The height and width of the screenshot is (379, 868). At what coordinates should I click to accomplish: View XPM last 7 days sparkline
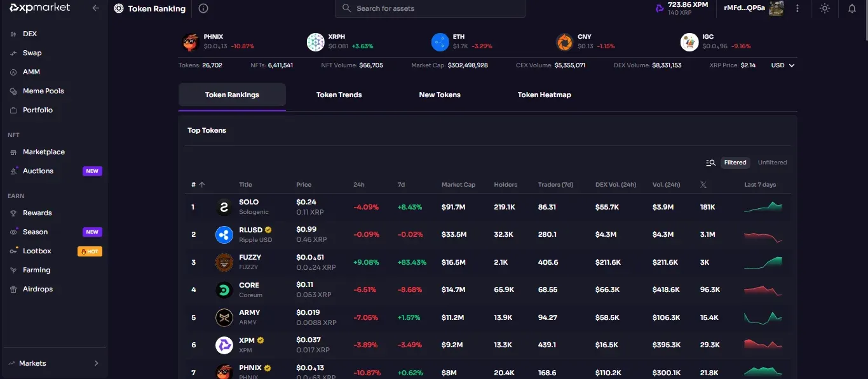(x=763, y=345)
